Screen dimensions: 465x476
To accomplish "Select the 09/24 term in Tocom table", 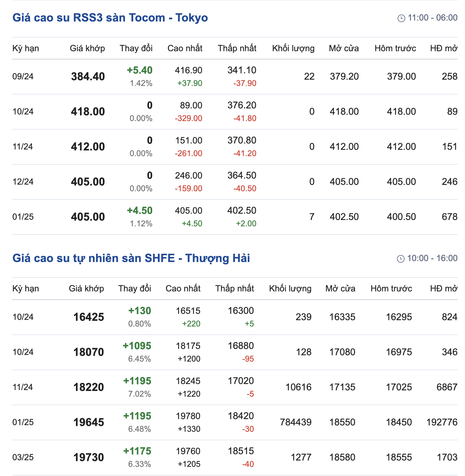I will pyautogui.click(x=23, y=76).
